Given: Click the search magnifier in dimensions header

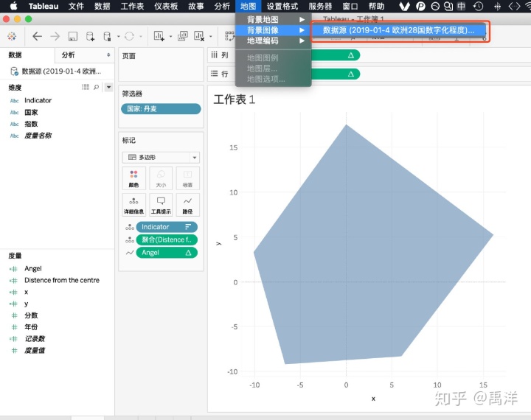Looking at the screenshot, I should [x=96, y=87].
